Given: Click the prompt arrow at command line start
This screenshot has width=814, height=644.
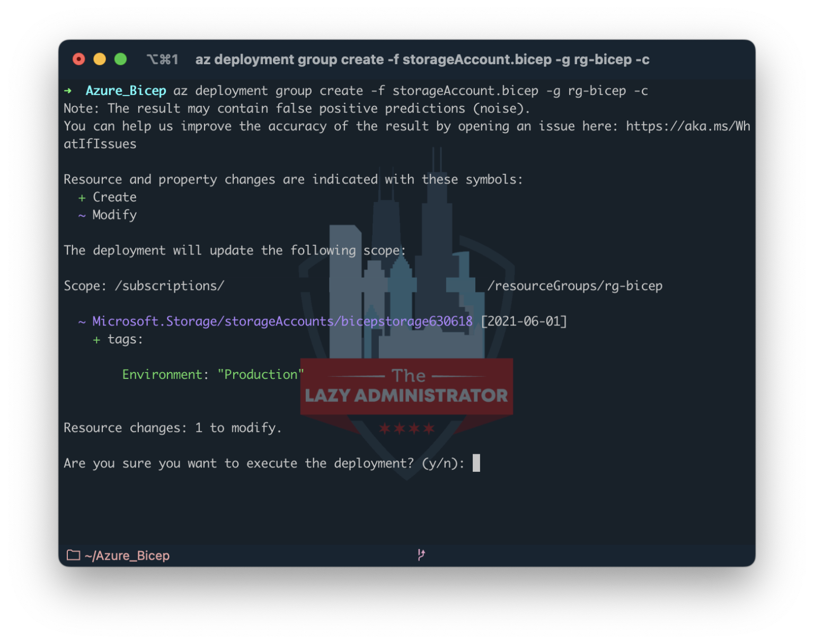Looking at the screenshot, I should (x=68, y=91).
